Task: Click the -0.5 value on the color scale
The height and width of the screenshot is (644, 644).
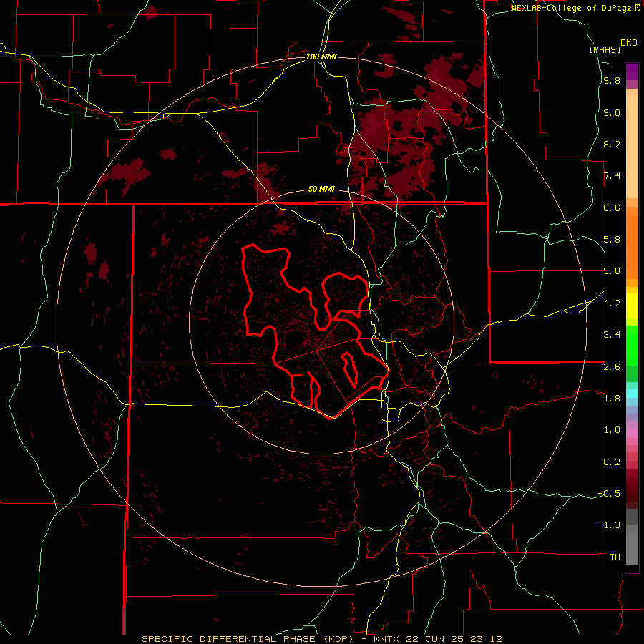Action: click(x=609, y=494)
